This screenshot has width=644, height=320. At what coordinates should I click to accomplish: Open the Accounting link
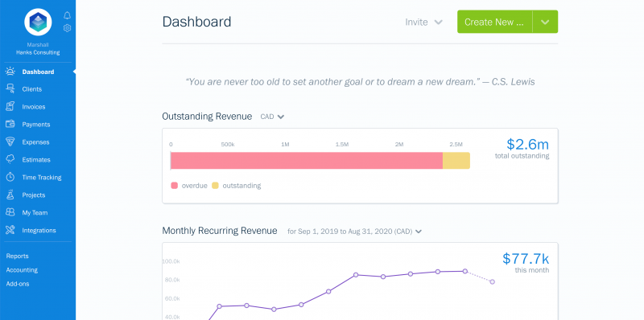point(22,270)
